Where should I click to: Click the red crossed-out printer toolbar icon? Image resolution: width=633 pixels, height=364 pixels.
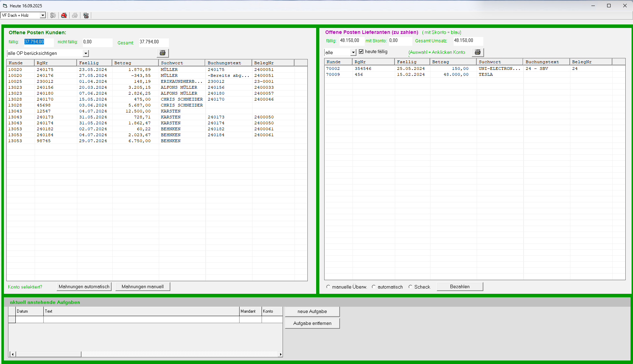[64, 15]
